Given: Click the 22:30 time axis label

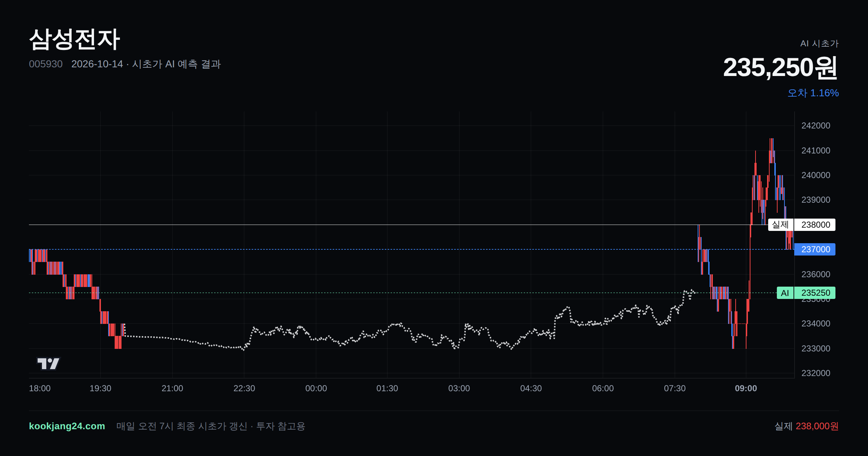Looking at the screenshot, I should coord(244,388).
